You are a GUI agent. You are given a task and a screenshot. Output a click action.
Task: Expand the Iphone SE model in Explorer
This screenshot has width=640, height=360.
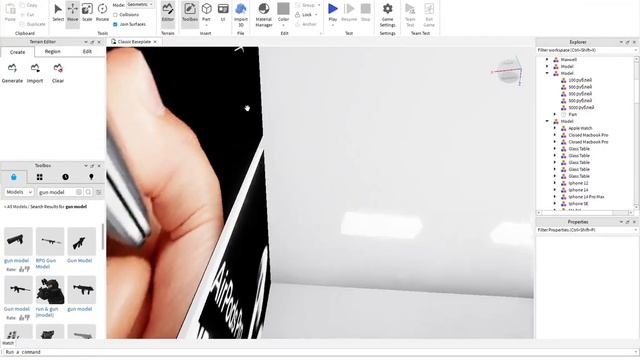click(555, 203)
